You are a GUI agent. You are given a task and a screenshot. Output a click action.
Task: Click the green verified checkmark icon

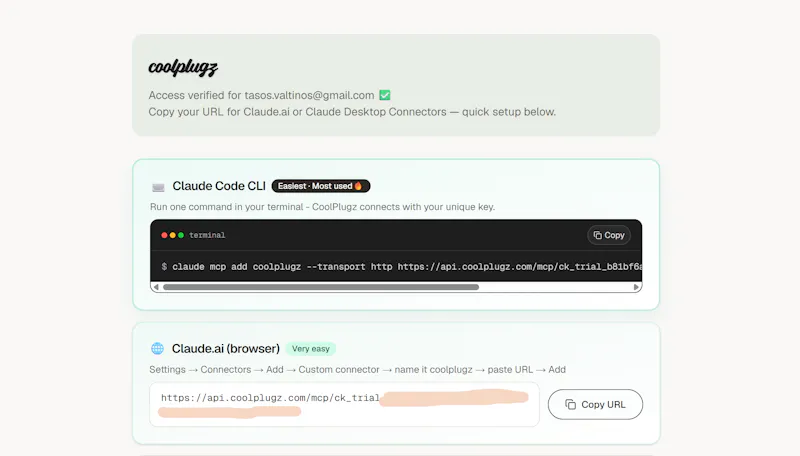pos(385,95)
